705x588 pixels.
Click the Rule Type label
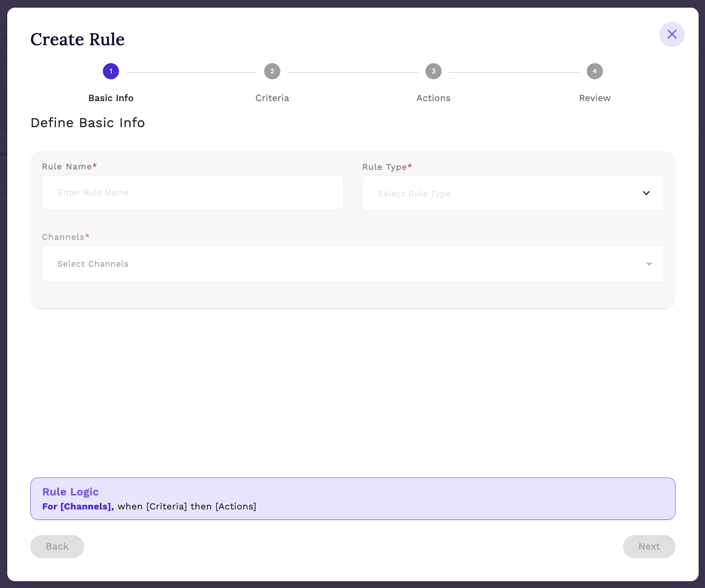click(387, 167)
